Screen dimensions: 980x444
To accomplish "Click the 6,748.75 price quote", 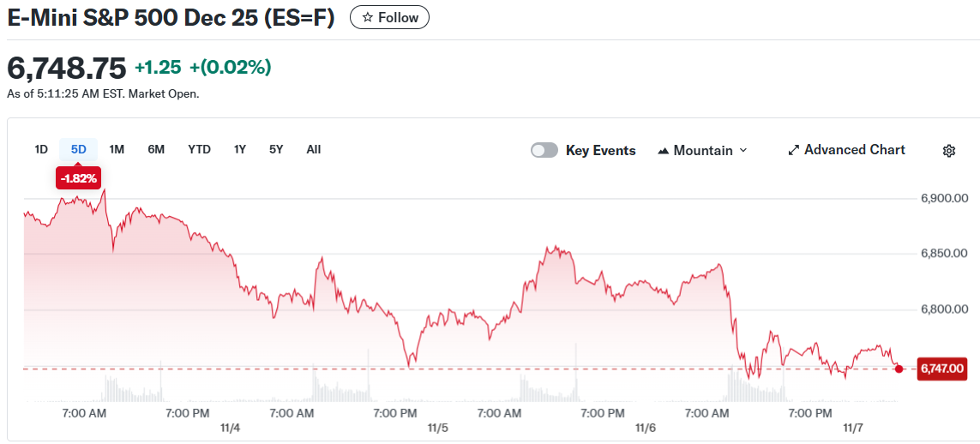I will click(67, 68).
